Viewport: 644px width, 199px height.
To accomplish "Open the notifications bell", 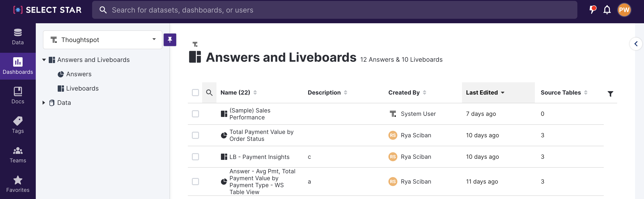I will (607, 10).
